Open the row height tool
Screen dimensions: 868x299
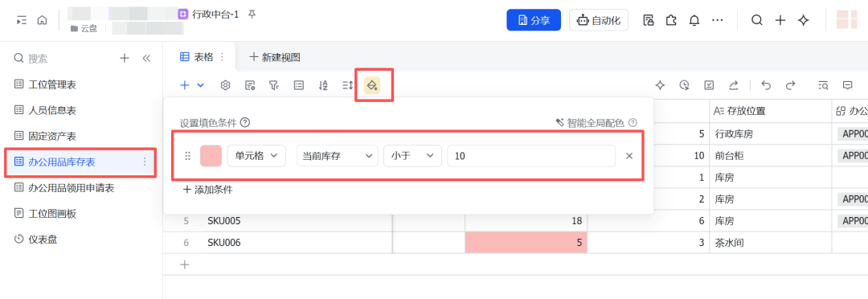click(348, 85)
